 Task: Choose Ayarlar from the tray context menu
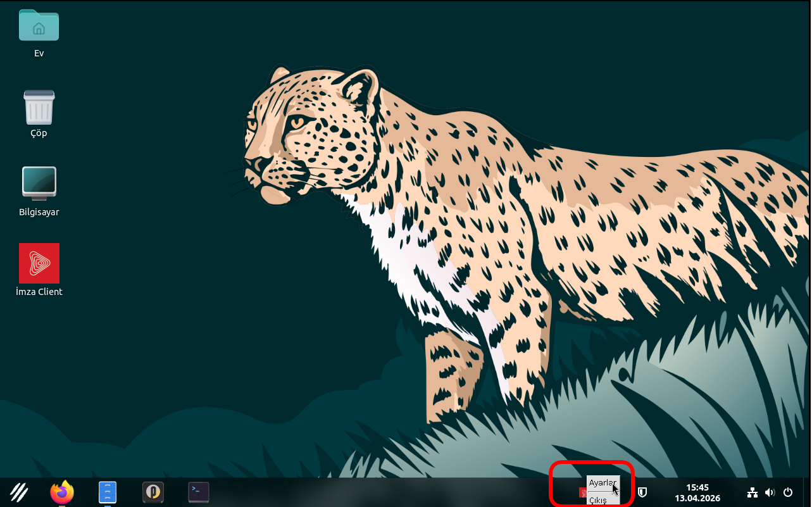[603, 483]
